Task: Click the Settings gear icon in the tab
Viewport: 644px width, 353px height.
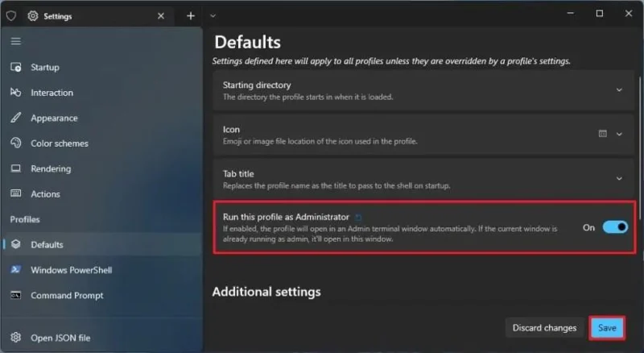Action: coord(33,15)
